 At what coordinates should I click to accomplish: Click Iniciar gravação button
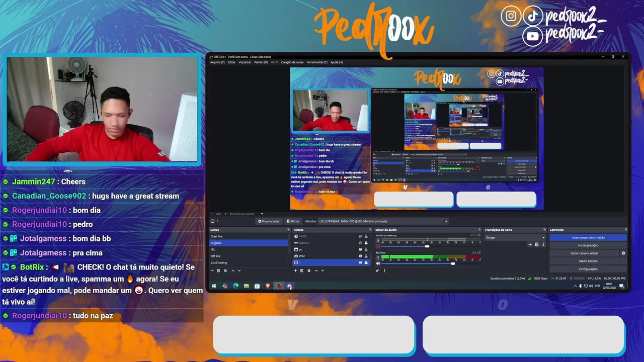click(x=588, y=245)
